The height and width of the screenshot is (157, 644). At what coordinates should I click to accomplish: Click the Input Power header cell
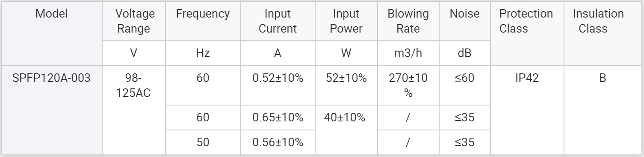click(x=347, y=21)
